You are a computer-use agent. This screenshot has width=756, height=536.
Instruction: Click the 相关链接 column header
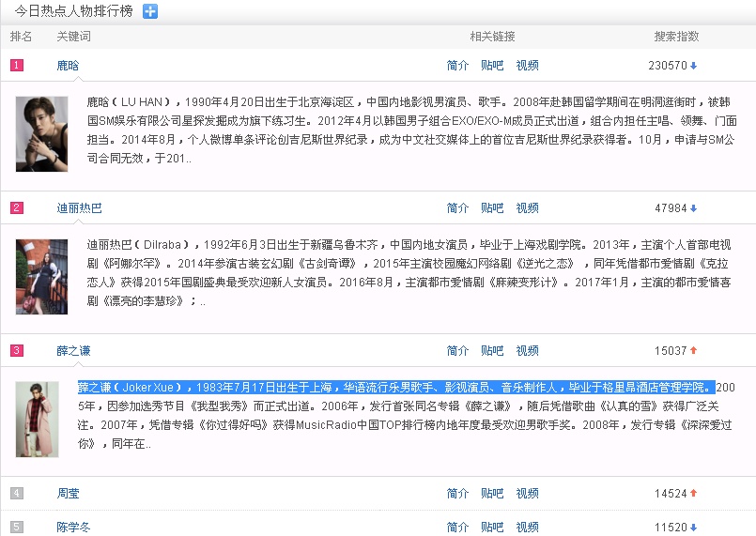click(x=492, y=37)
